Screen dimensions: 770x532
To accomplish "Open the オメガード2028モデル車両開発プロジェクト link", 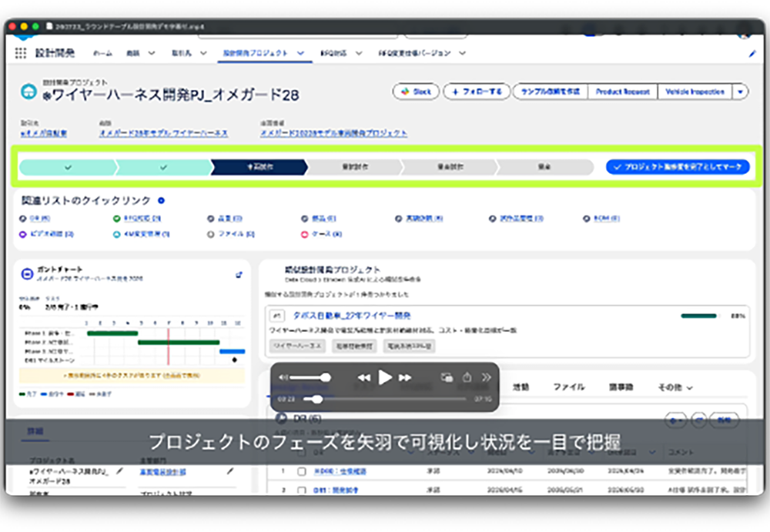I will point(334,133).
